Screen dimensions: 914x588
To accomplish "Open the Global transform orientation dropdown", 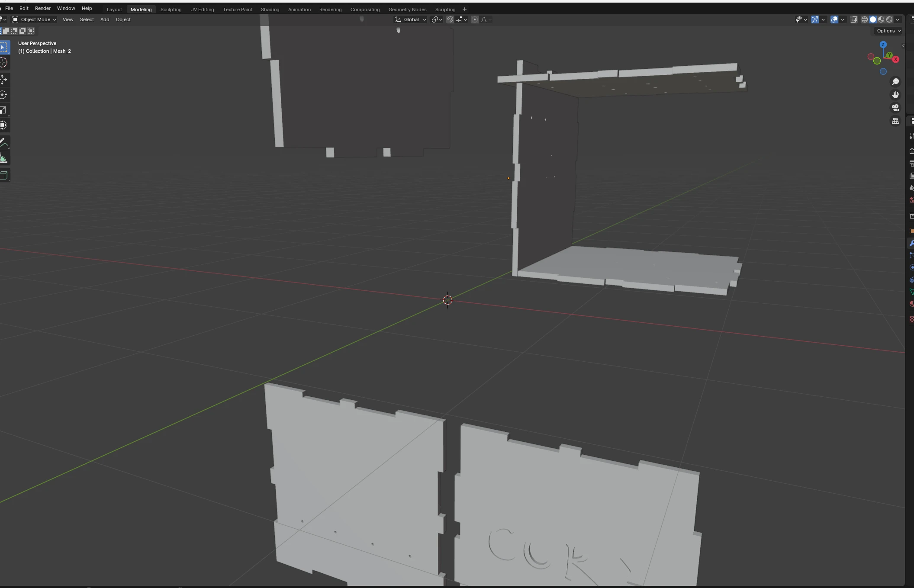I will pos(411,19).
